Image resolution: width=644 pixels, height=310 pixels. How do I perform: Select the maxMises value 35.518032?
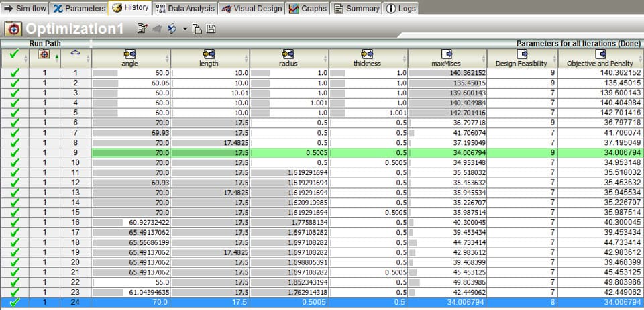[x=447, y=172]
